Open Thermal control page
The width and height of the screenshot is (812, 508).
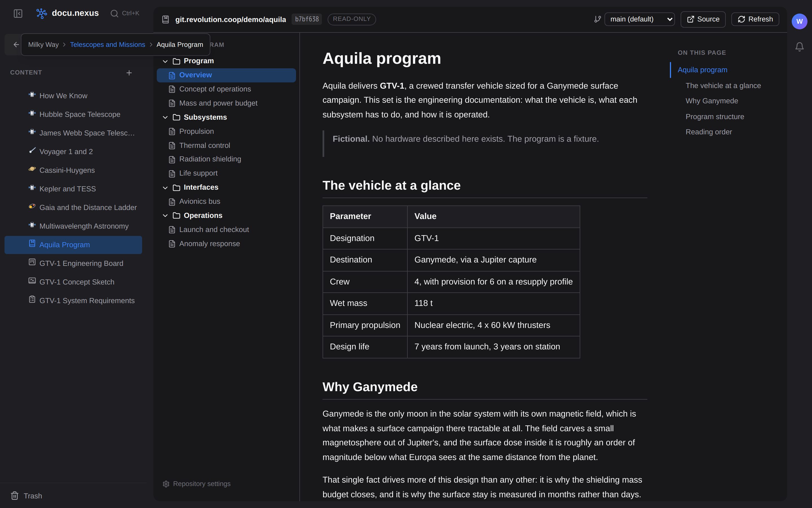pos(226,145)
